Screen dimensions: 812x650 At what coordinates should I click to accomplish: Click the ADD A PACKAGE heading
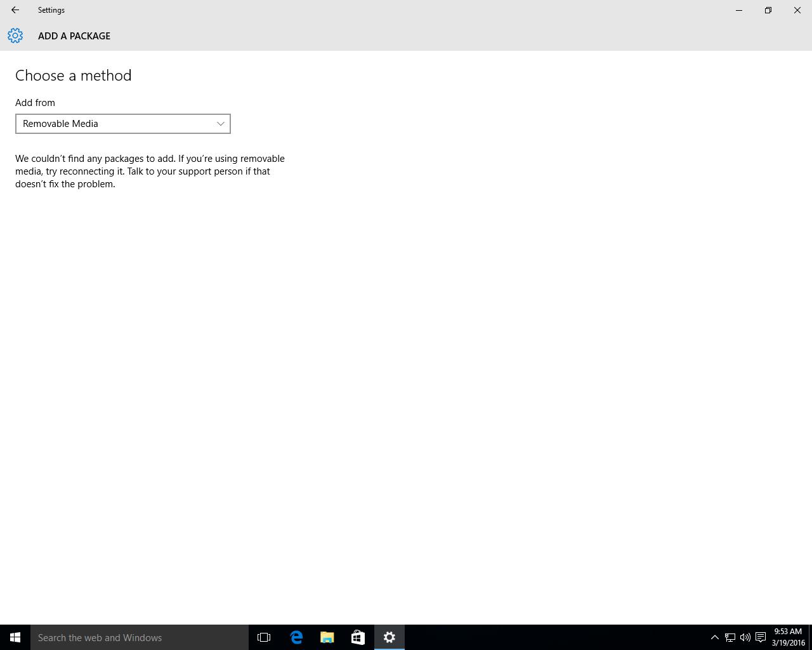tap(74, 36)
